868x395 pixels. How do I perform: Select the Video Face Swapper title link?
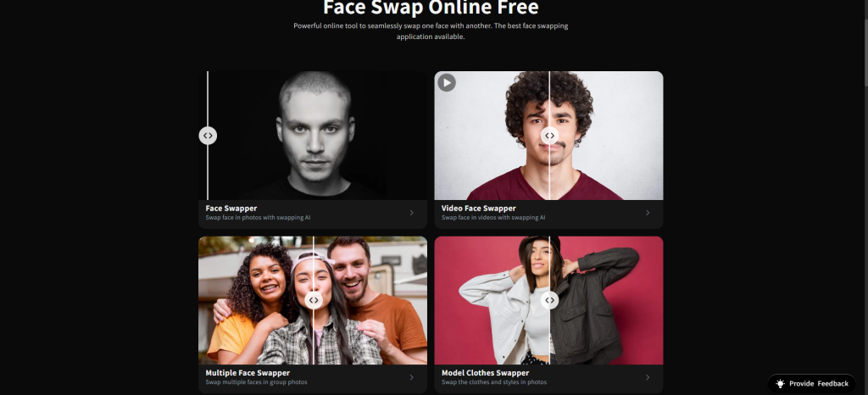[x=478, y=209]
